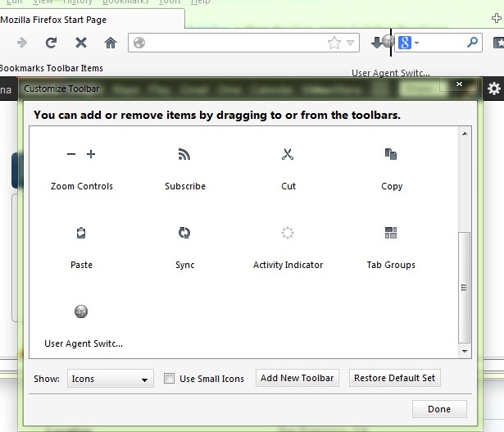504x432 pixels.
Task: Select the Sync arrows icon
Action: click(184, 233)
